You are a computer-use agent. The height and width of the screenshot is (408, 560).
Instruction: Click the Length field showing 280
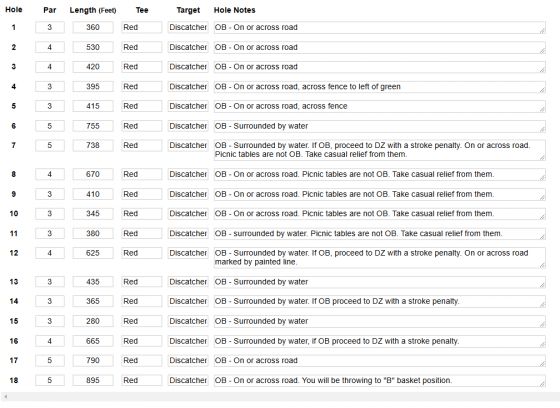coord(93,321)
